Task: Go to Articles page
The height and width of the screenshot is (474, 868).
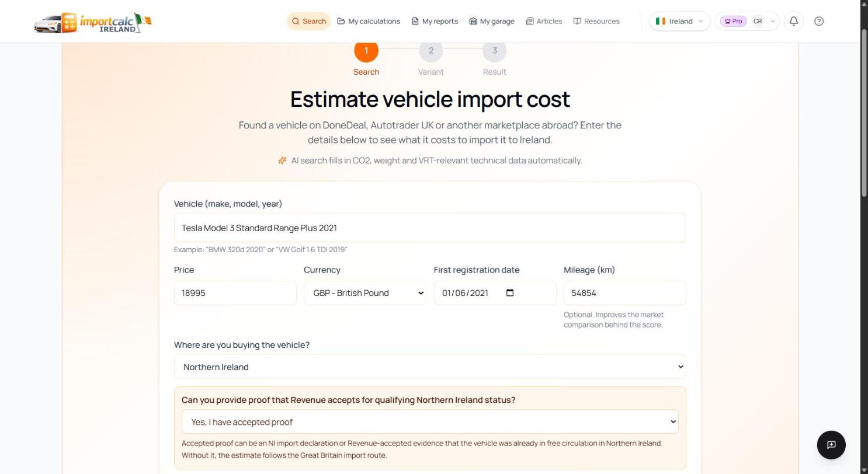Action: (544, 21)
